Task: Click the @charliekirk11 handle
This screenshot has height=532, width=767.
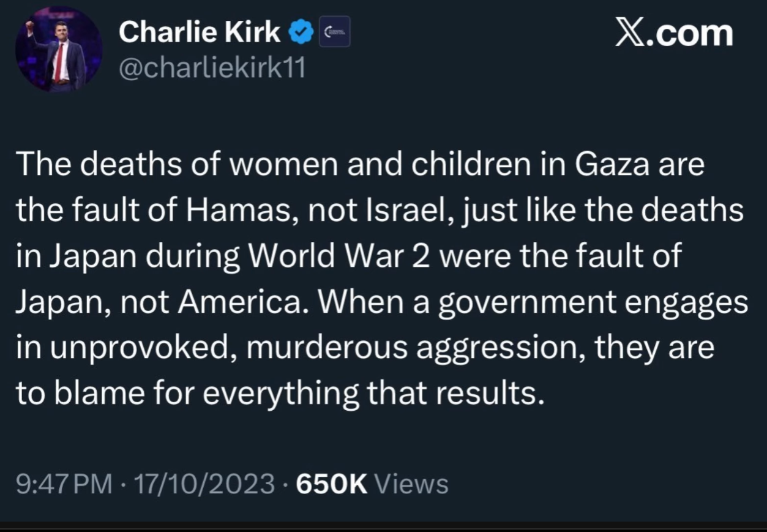Action: click(212, 69)
